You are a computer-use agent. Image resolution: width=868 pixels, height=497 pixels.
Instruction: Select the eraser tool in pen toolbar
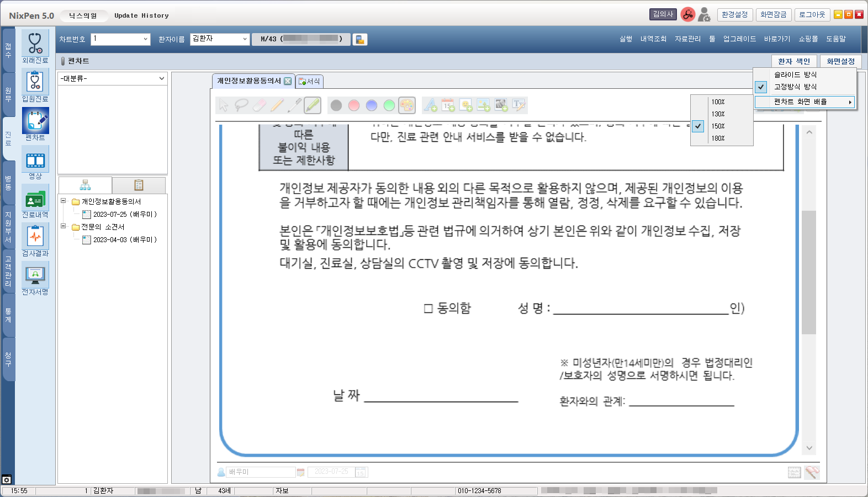(x=260, y=105)
